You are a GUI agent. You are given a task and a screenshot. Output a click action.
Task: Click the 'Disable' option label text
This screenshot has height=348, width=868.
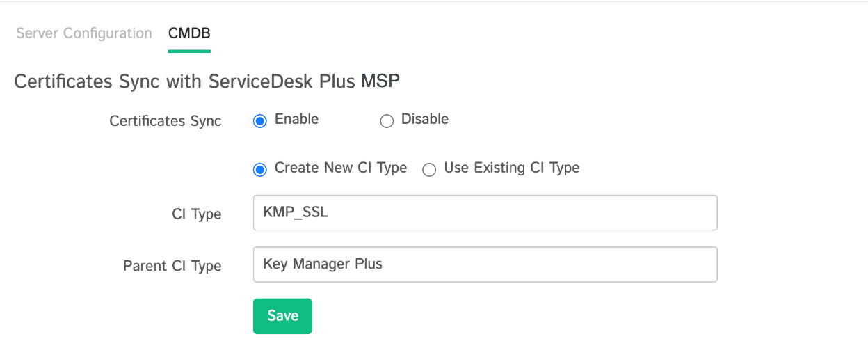pyautogui.click(x=424, y=119)
